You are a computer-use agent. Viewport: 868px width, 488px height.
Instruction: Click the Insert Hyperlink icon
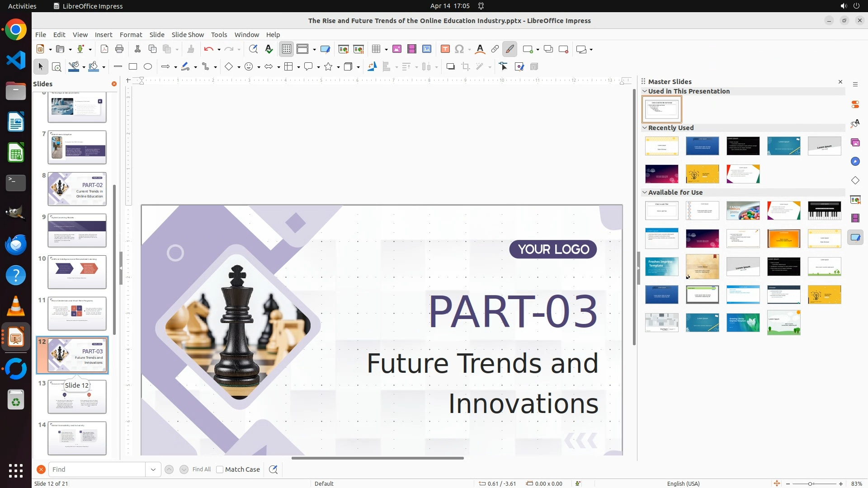pos(495,49)
